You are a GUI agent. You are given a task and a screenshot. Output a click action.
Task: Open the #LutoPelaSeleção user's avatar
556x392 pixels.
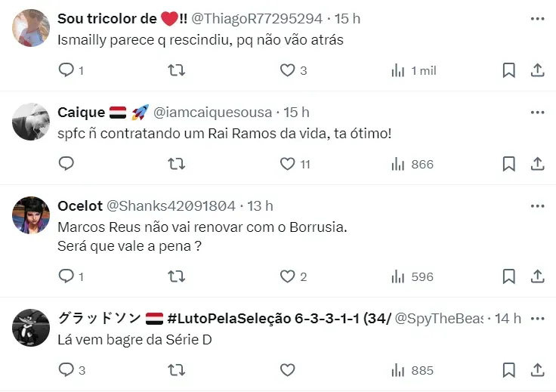pos(32,327)
